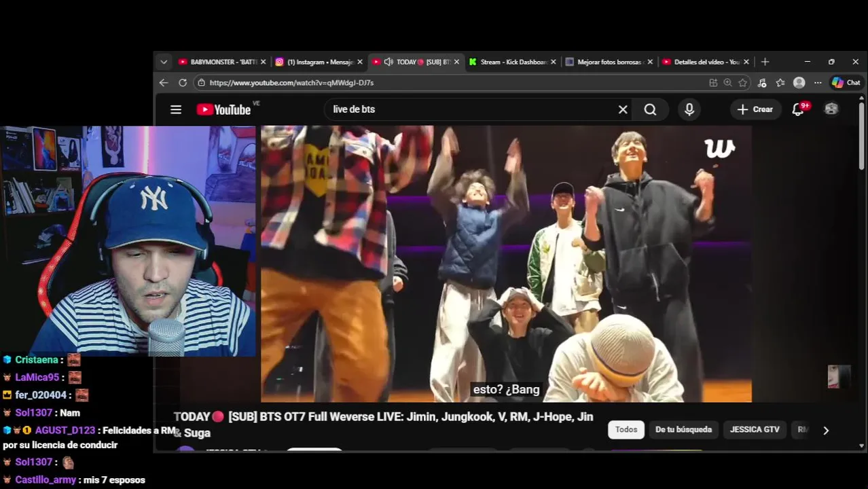This screenshot has width=868, height=489.
Task: Open the address bar zoom magnifier
Action: 728,82
